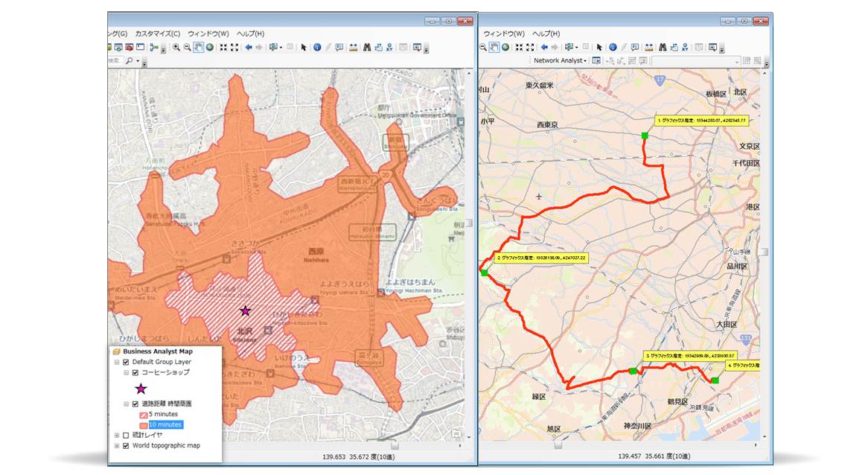Open Find binoculars in right window
Screen dimensions: 868x475
(663, 47)
